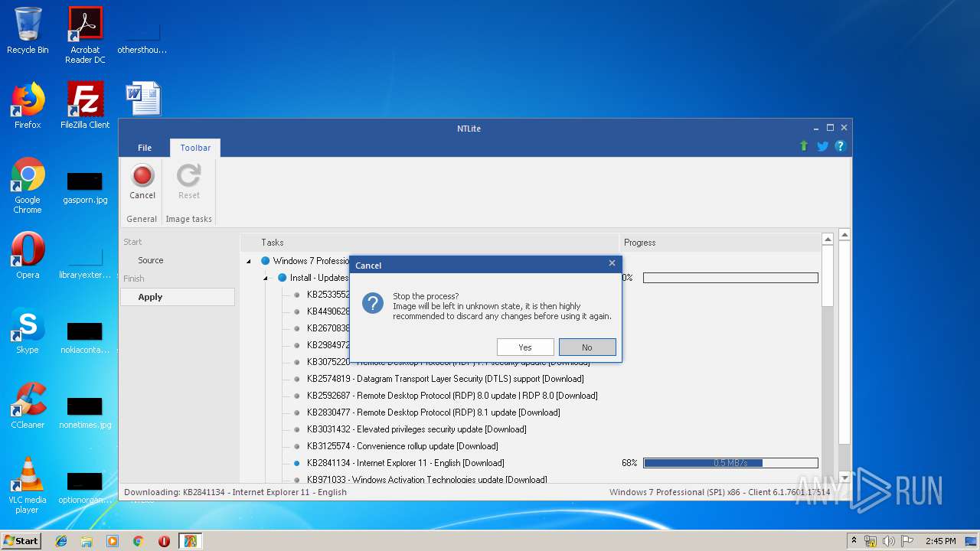Click the 2:45 PM taskbar clock

point(940,541)
